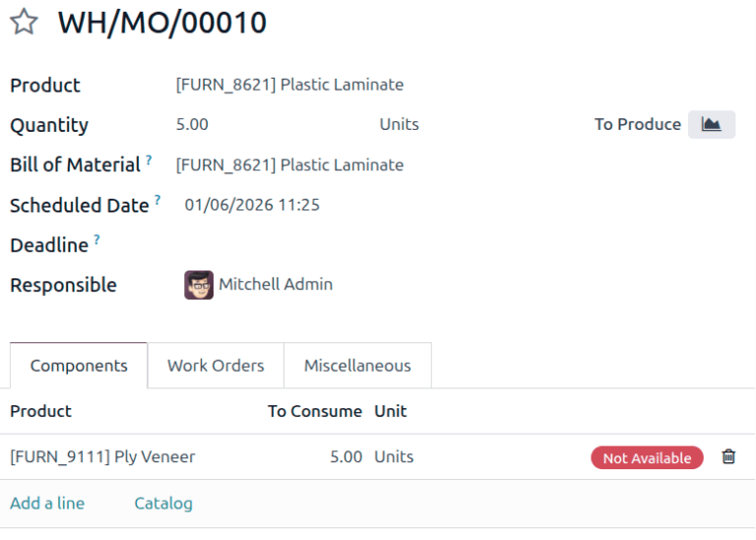Viewport: 756px width, 540px height.
Task: Click the Add a line link
Action: click(x=47, y=504)
